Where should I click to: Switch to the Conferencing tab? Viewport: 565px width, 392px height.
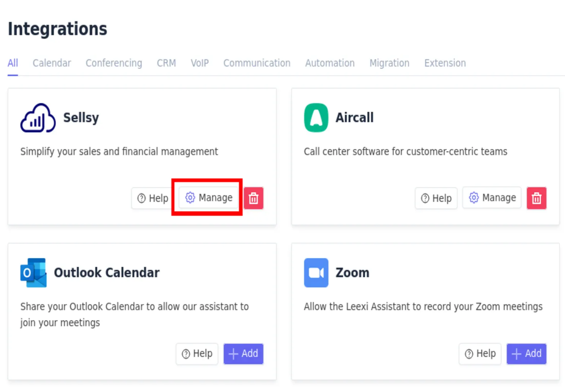[114, 63]
